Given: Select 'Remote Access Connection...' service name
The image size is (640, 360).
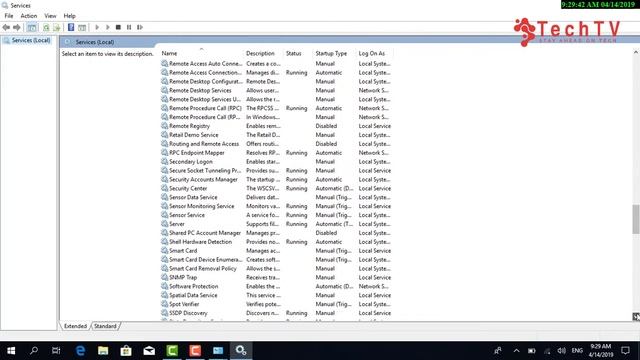Looking at the screenshot, I should coord(206,73).
